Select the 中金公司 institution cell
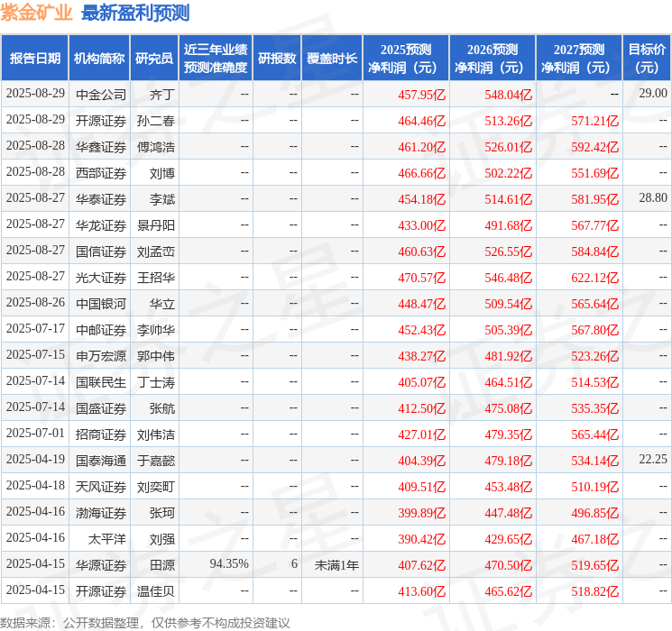672x631 pixels. (101, 95)
